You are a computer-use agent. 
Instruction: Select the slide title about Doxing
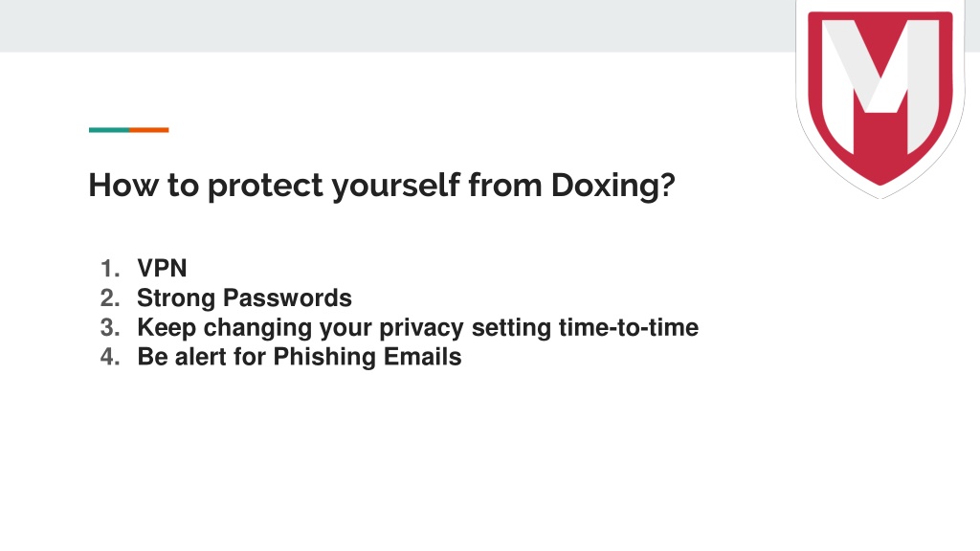pyautogui.click(x=382, y=186)
